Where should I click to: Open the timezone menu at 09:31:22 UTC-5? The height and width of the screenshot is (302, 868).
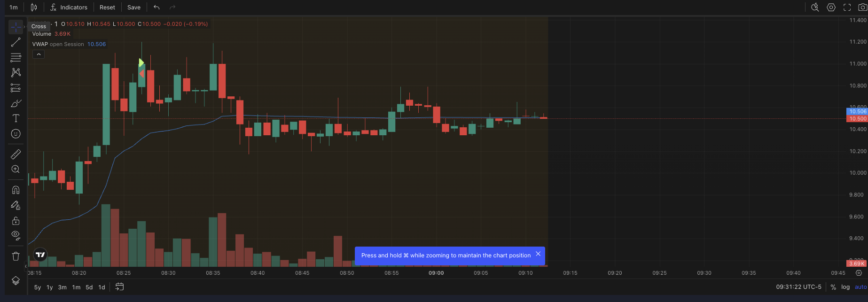pyautogui.click(x=798, y=287)
